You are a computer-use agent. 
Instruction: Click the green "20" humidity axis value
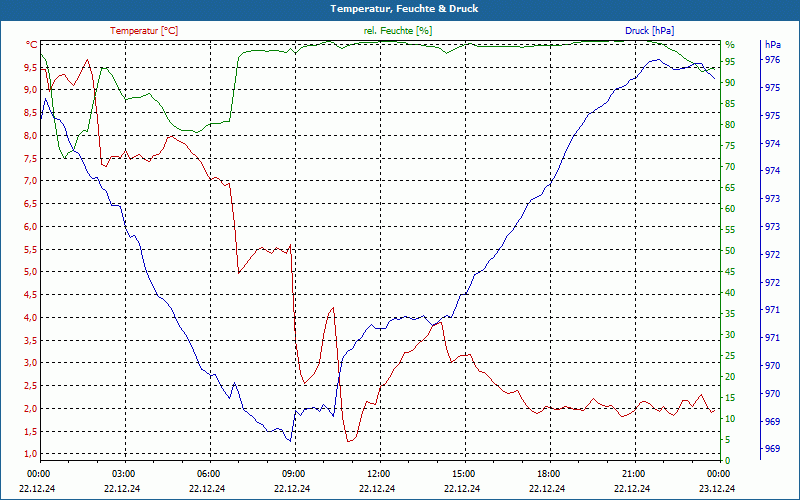click(x=730, y=377)
